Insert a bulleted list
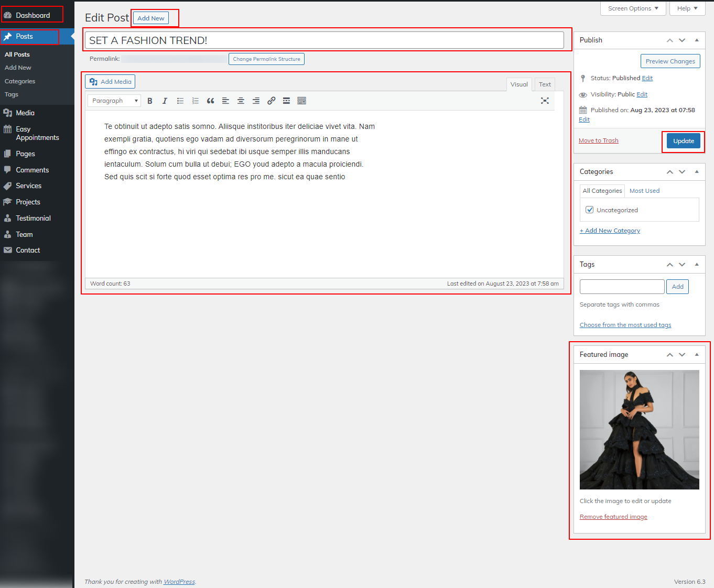The width and height of the screenshot is (714, 588). 180,101
